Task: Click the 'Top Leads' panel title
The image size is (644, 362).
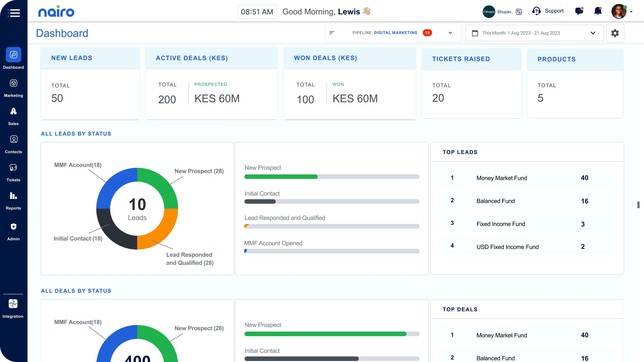Action: pyautogui.click(x=460, y=152)
